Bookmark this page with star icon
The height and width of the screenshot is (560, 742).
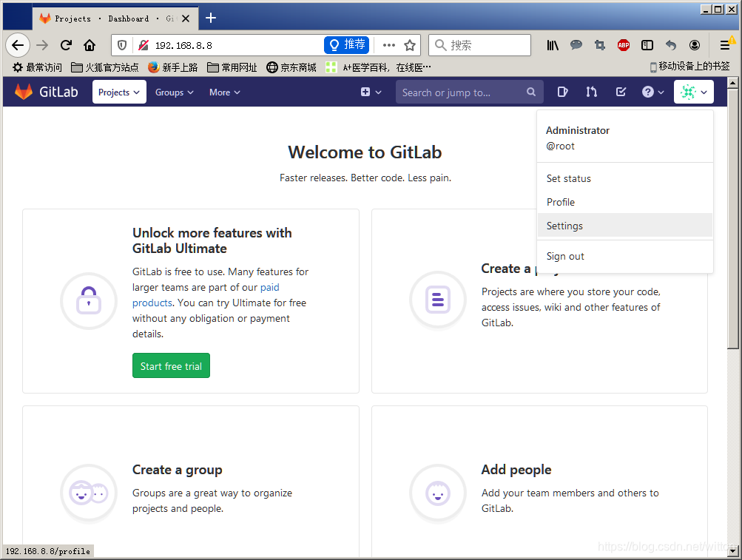click(410, 45)
